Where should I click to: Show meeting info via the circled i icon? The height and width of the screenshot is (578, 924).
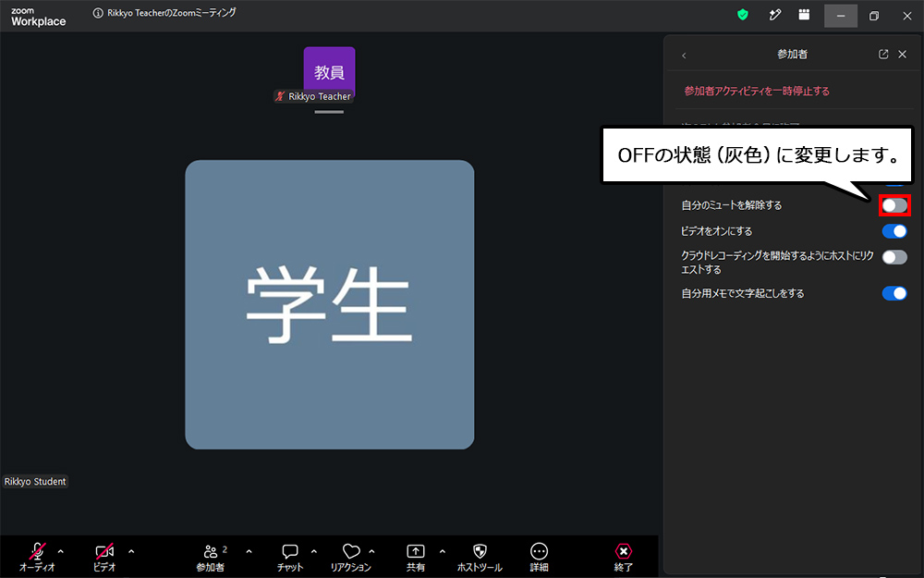(x=98, y=13)
